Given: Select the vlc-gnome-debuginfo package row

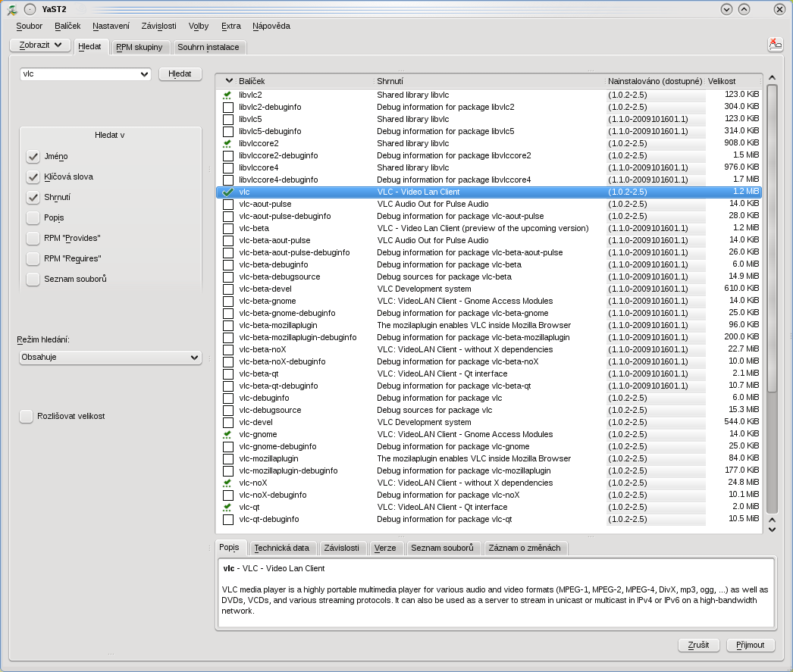Looking at the screenshot, I should click(488, 447).
